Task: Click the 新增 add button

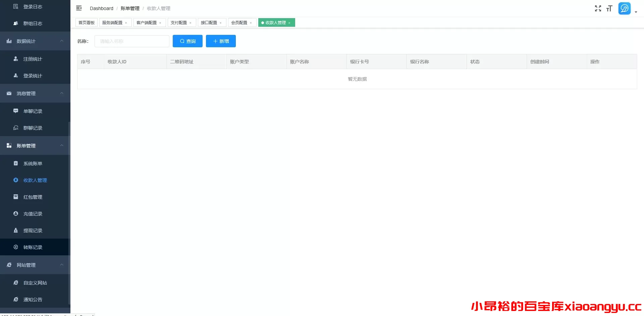Action: click(x=221, y=41)
